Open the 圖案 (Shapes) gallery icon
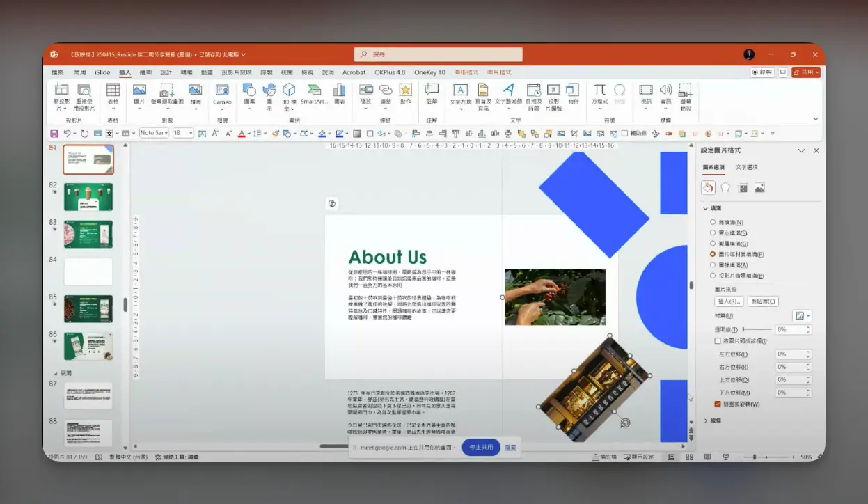The height and width of the screenshot is (504, 868). click(x=249, y=90)
